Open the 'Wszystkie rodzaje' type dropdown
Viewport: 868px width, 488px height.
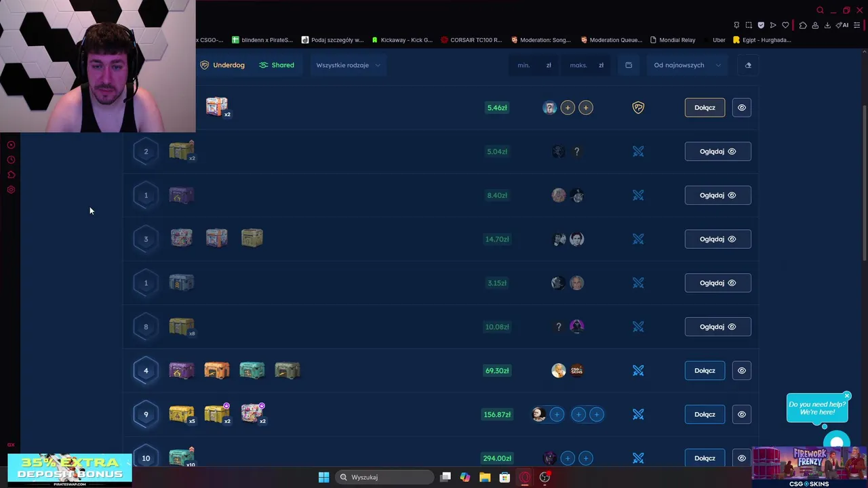[x=348, y=65]
